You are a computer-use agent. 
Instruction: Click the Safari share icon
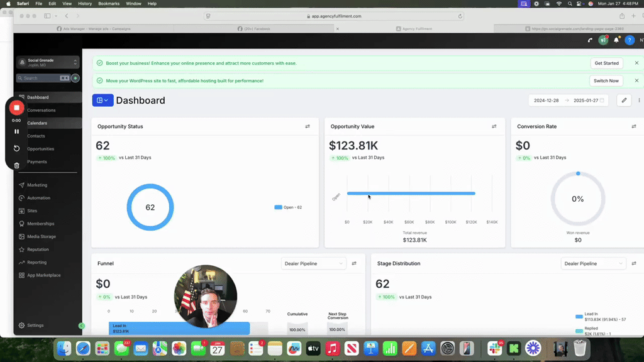[x=622, y=16]
